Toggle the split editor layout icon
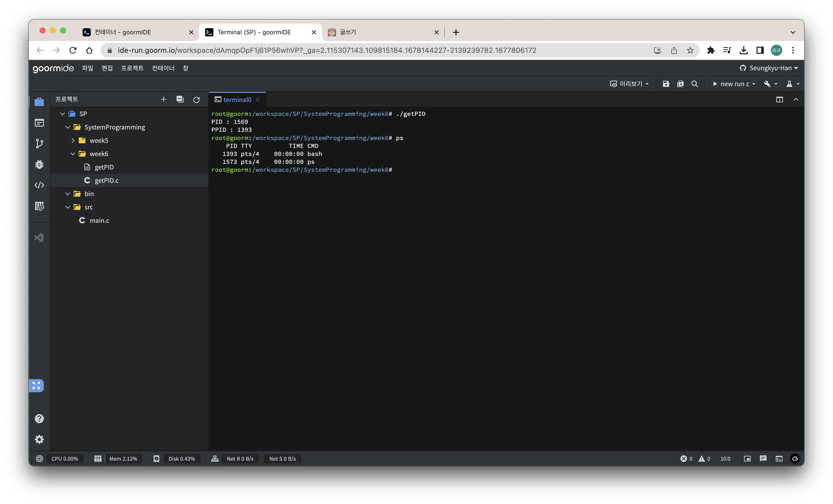 [779, 100]
